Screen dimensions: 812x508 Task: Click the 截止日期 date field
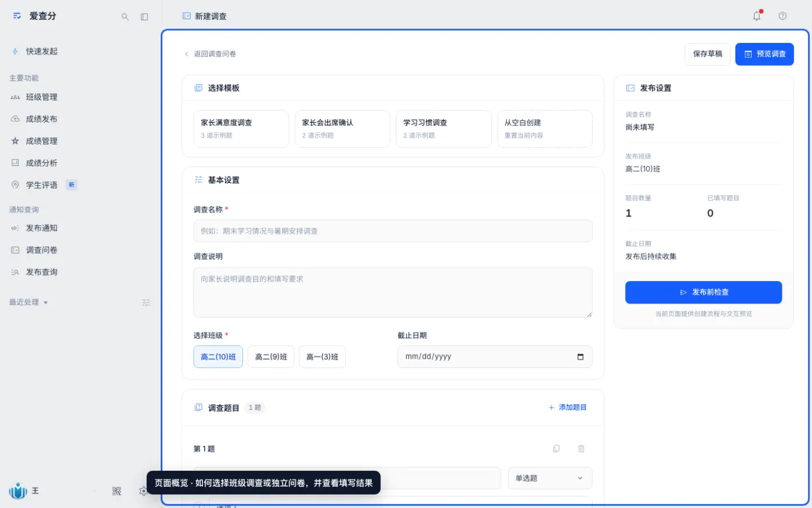495,357
